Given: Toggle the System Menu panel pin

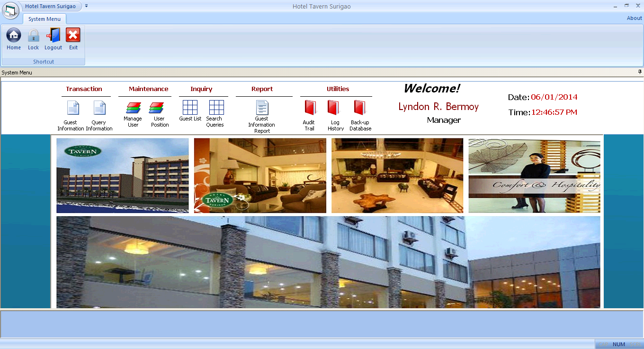Looking at the screenshot, I should tap(640, 72).
